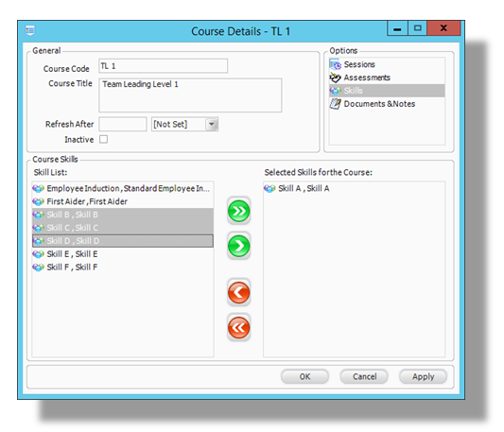
Task: Click the green single-arrow add selected skill button
Action: pyautogui.click(x=239, y=246)
